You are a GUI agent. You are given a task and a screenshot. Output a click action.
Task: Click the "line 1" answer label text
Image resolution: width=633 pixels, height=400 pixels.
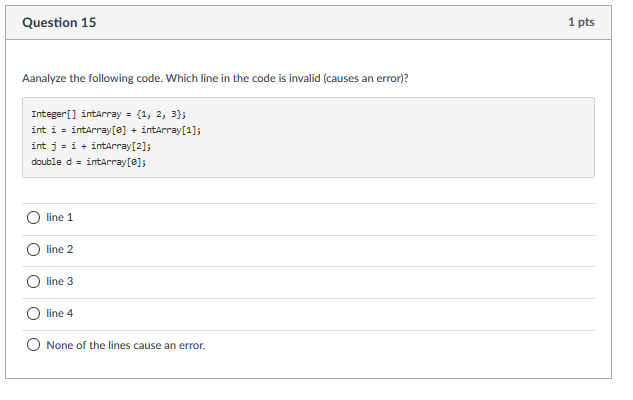(x=60, y=217)
